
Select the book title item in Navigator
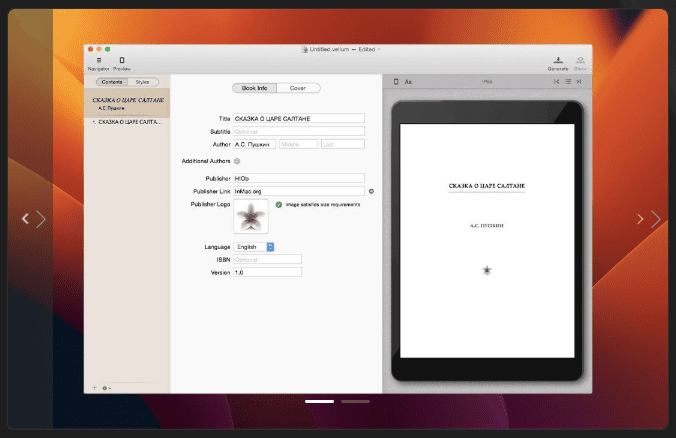pyautogui.click(x=127, y=103)
